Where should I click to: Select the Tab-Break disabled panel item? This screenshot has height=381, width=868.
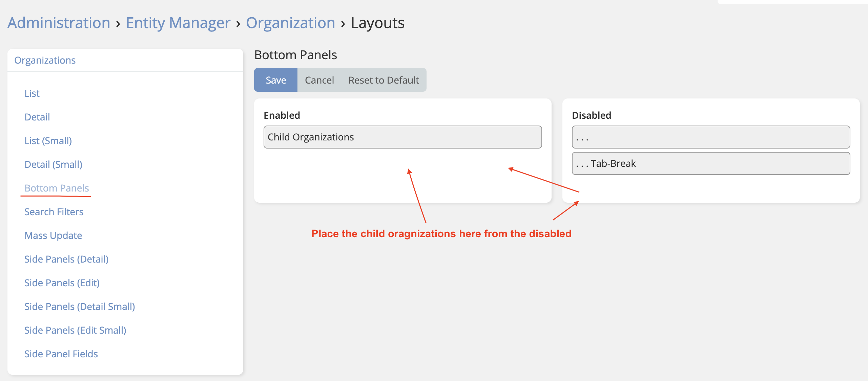711,163
